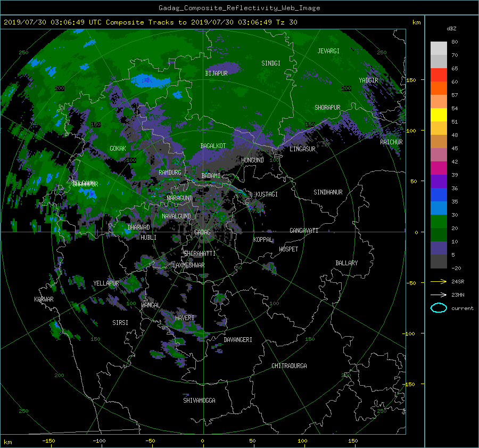
Task: Click the DHARWAD city label
Action: pos(139,227)
